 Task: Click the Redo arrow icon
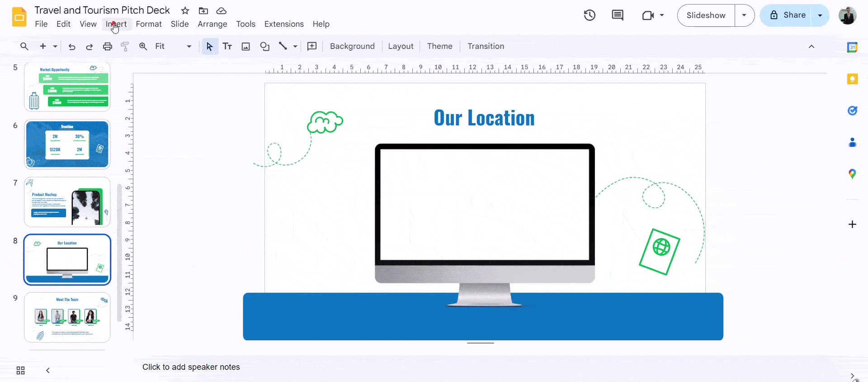point(90,46)
